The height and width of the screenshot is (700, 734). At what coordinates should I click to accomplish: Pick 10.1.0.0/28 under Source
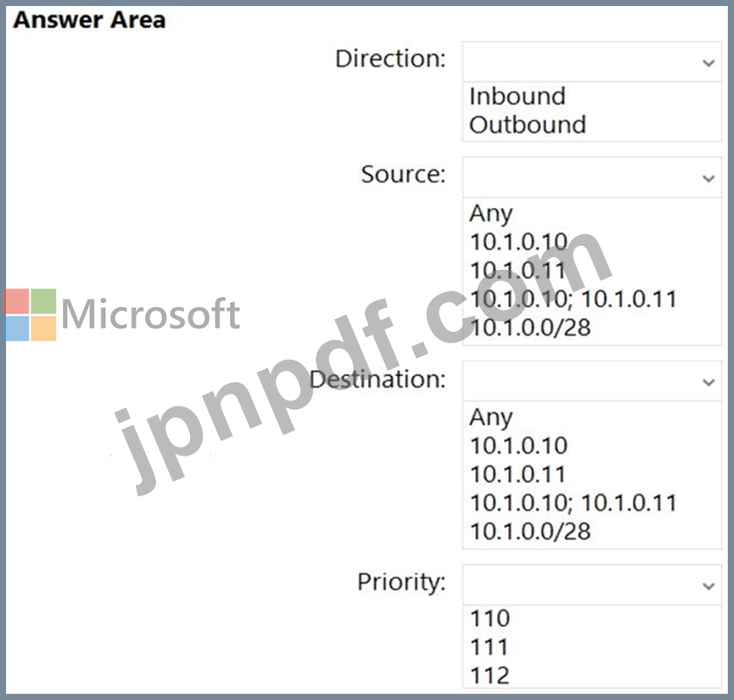pos(529,328)
